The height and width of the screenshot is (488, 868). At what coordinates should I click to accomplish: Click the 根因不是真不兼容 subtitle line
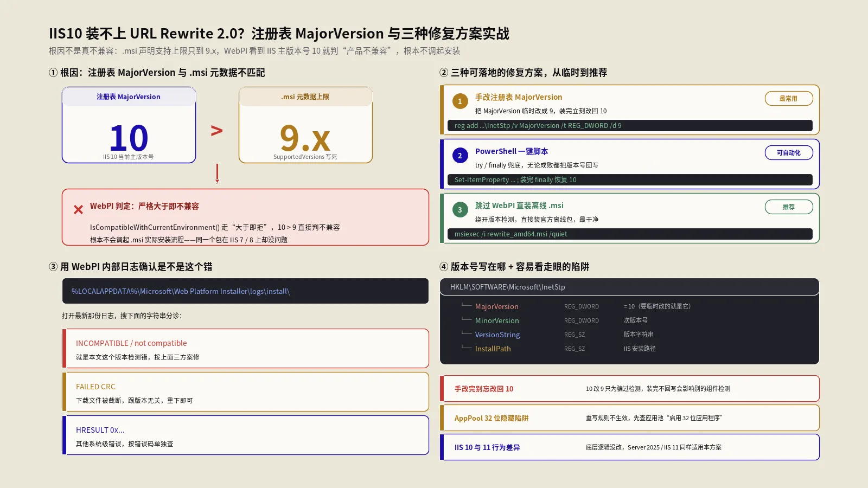[254, 51]
